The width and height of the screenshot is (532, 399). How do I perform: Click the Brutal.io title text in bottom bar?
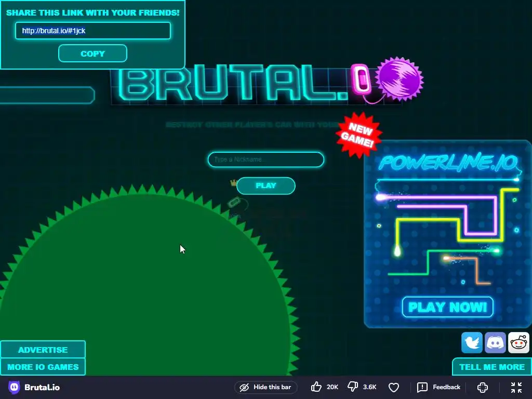(x=42, y=387)
